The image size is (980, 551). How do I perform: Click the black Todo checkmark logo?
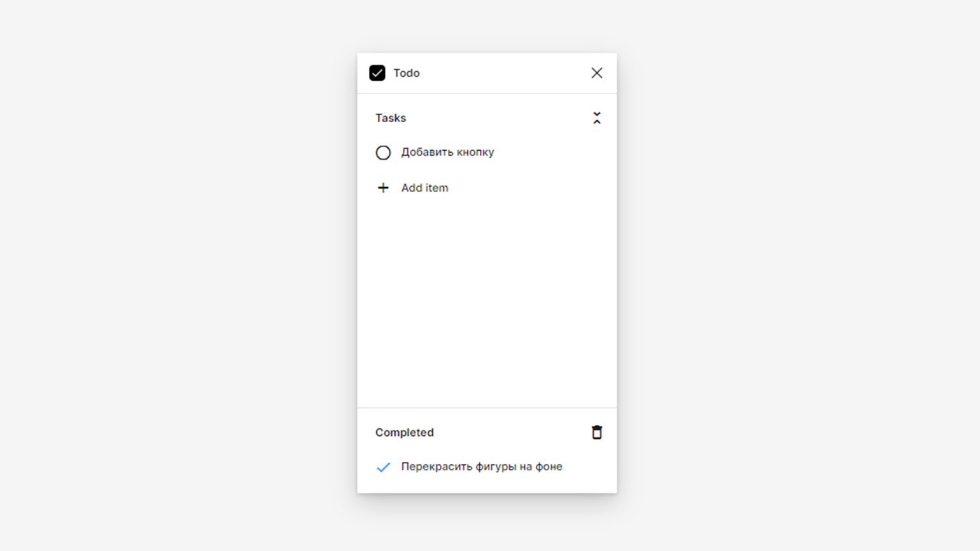[377, 73]
